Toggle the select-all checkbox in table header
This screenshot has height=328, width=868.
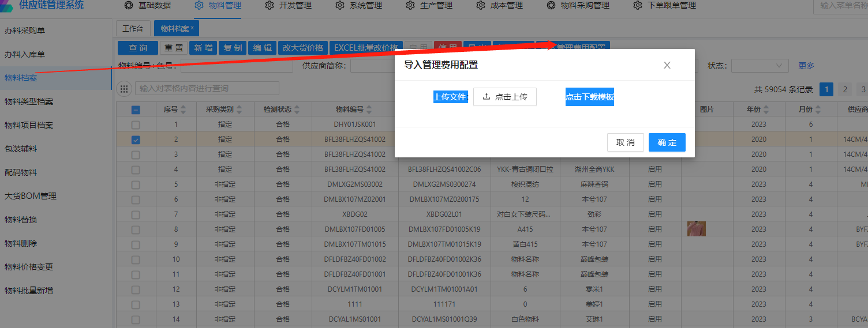click(136, 110)
